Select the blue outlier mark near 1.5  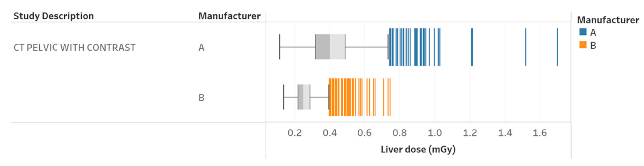(525, 47)
